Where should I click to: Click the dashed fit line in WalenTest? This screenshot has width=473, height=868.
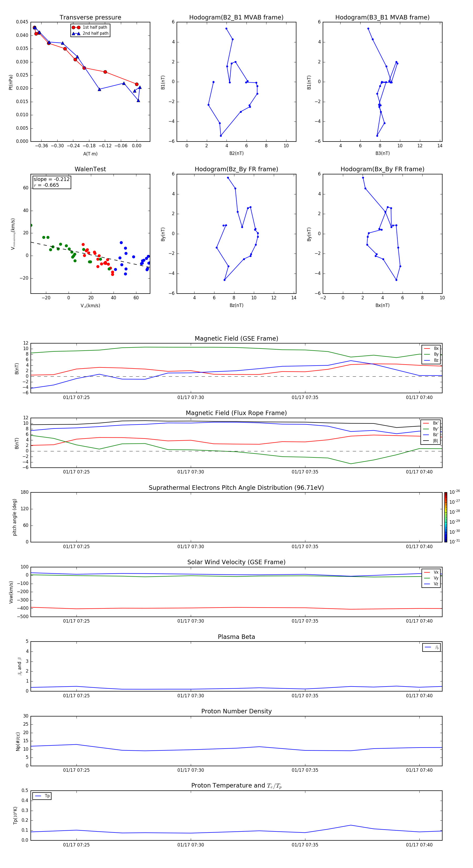coord(90,255)
